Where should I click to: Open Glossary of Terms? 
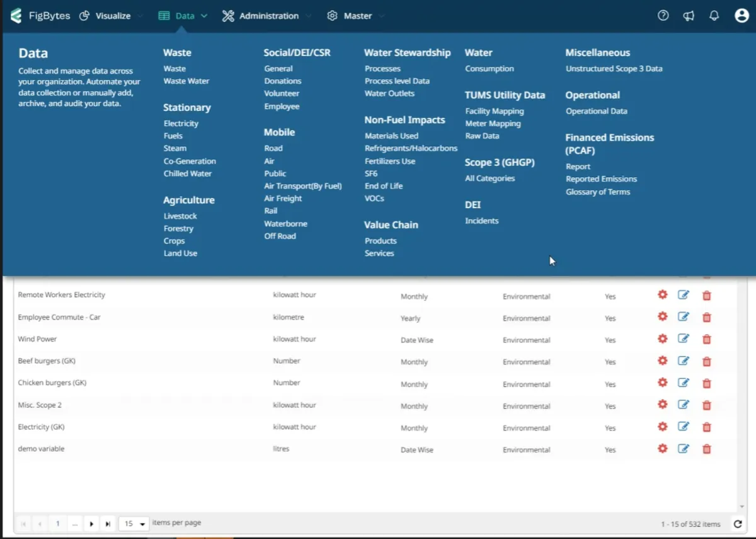coord(598,192)
